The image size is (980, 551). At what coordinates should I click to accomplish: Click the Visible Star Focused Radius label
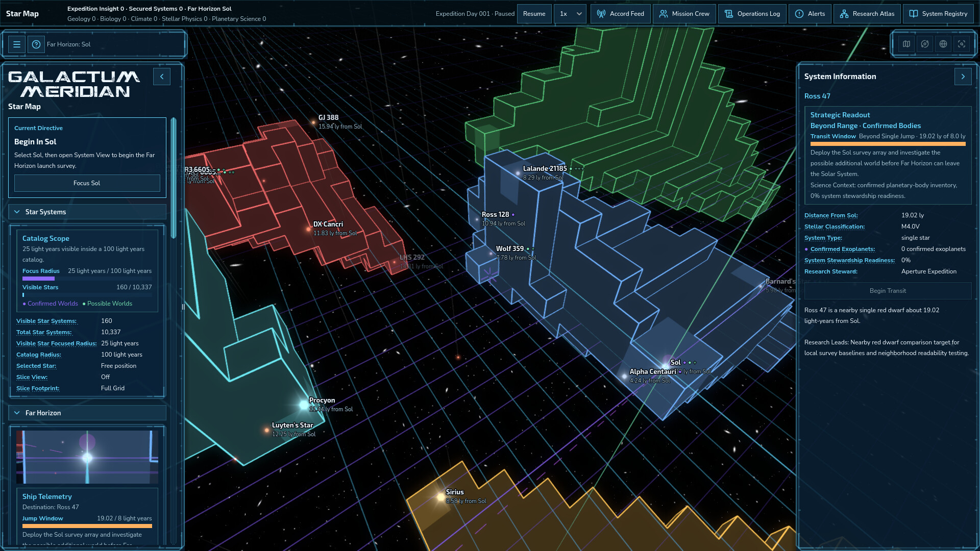57,343
